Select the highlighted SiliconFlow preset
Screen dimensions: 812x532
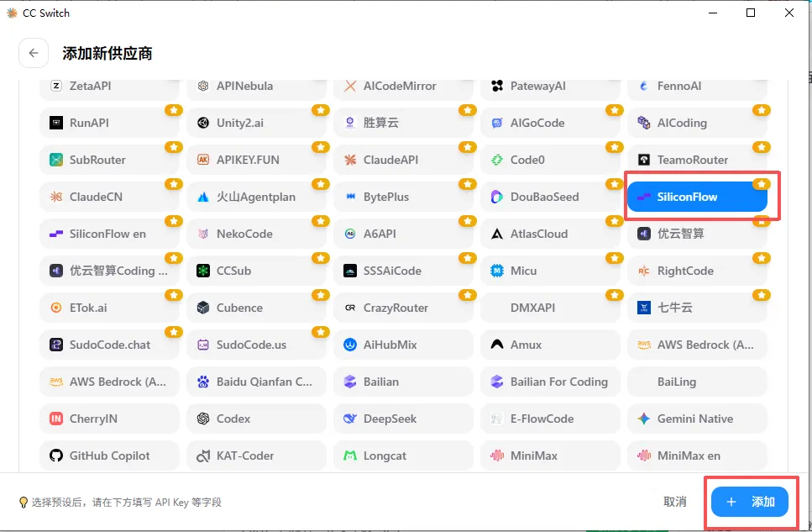click(697, 197)
